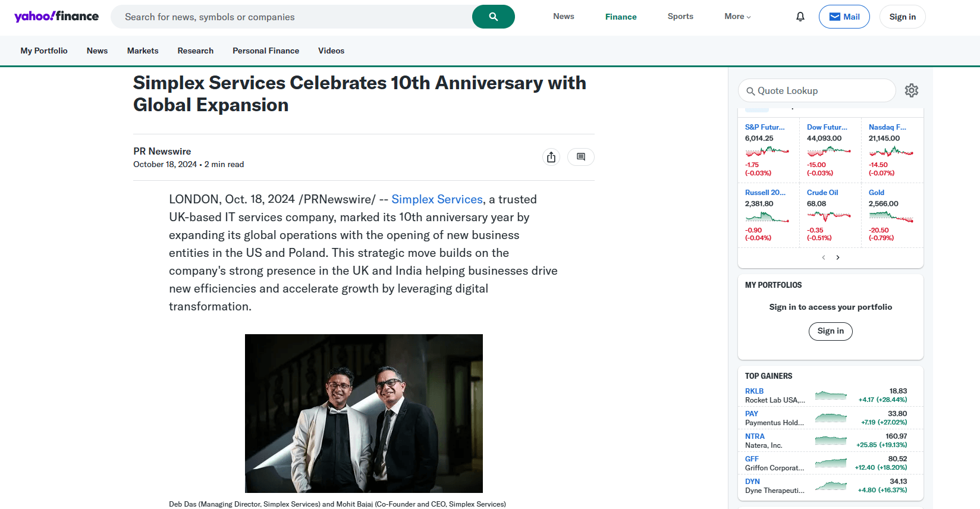Click the share article icon
The height and width of the screenshot is (509, 980).
click(551, 157)
